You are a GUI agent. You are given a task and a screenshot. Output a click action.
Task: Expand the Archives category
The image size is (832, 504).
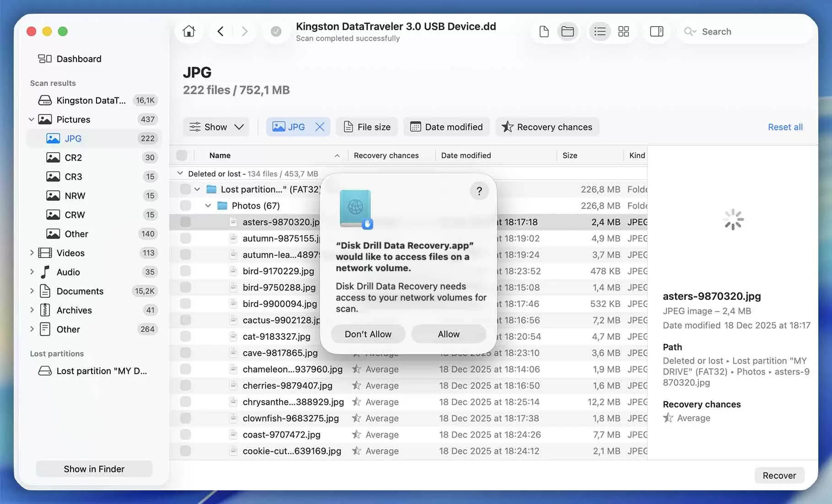(x=31, y=310)
